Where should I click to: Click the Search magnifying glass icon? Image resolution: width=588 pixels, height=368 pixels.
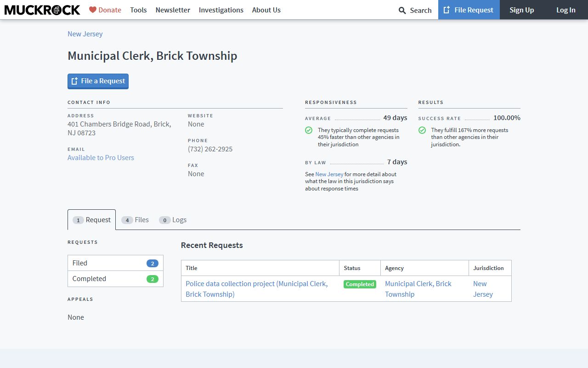402,10
